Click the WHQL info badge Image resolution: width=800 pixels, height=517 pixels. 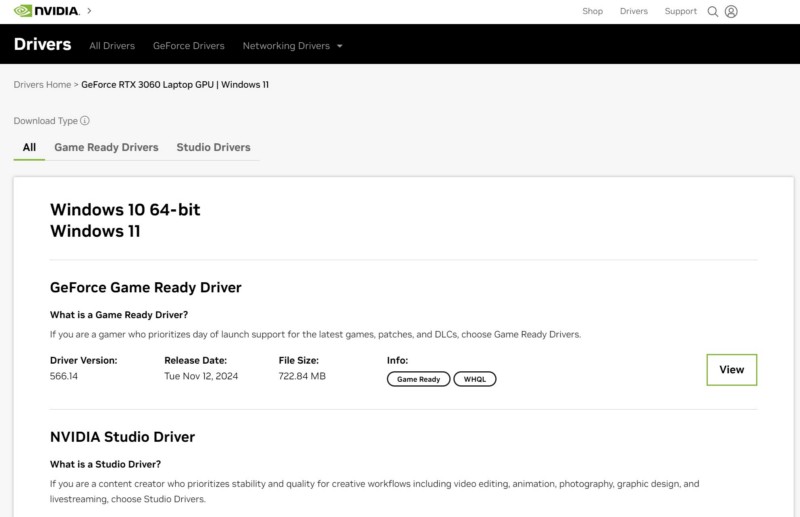click(474, 379)
